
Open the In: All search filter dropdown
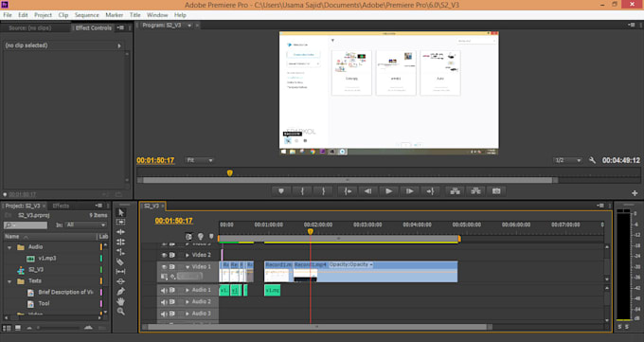pyautogui.click(x=86, y=225)
